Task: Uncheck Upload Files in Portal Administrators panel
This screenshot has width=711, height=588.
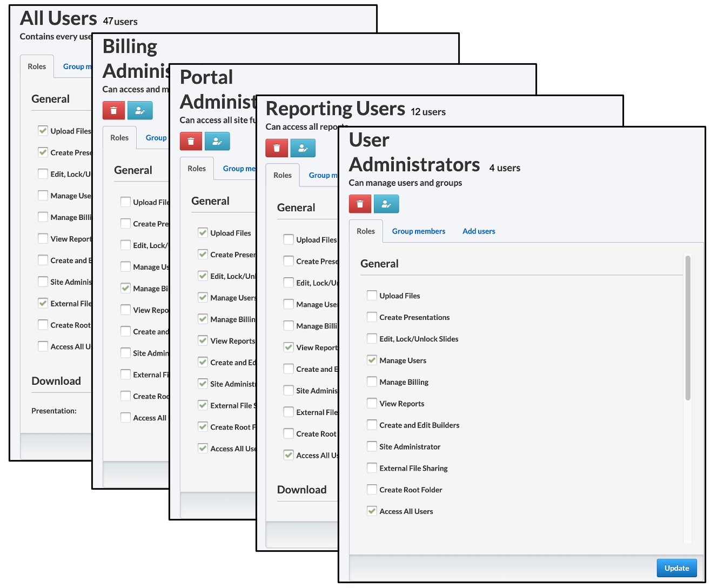Action: click(x=203, y=232)
